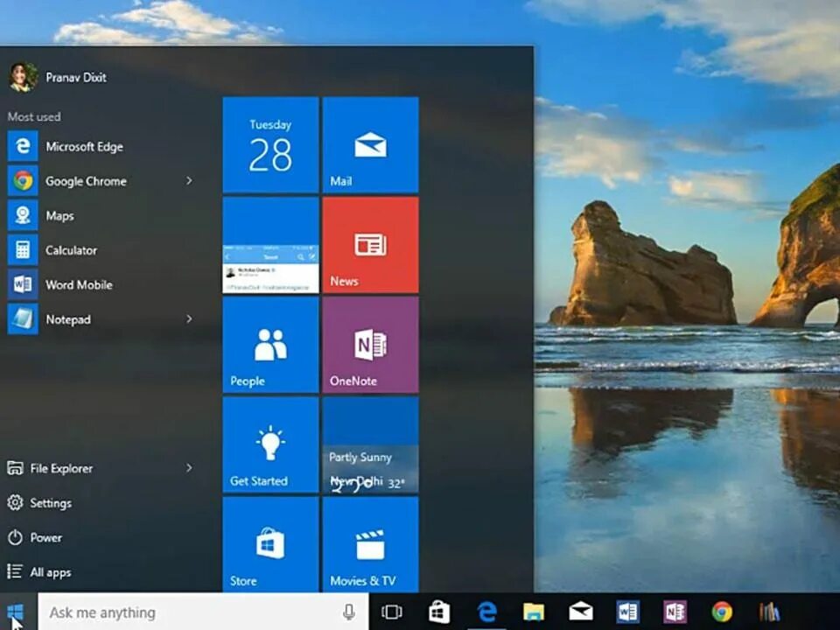The width and height of the screenshot is (840, 630).
Task: Expand Notepad jump list arrow
Action: (x=189, y=319)
